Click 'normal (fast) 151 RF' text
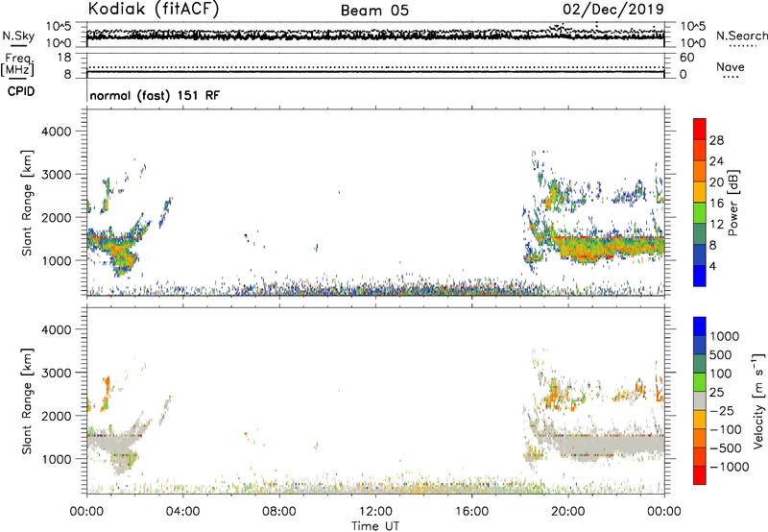The height and width of the screenshot is (532, 768). [x=155, y=95]
